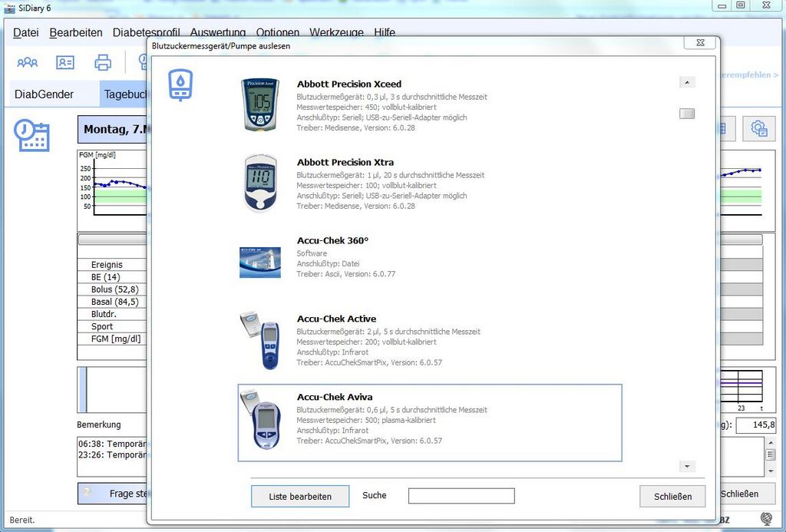
Task: Click the patient group icon in the toolbar
Action: coord(28,62)
